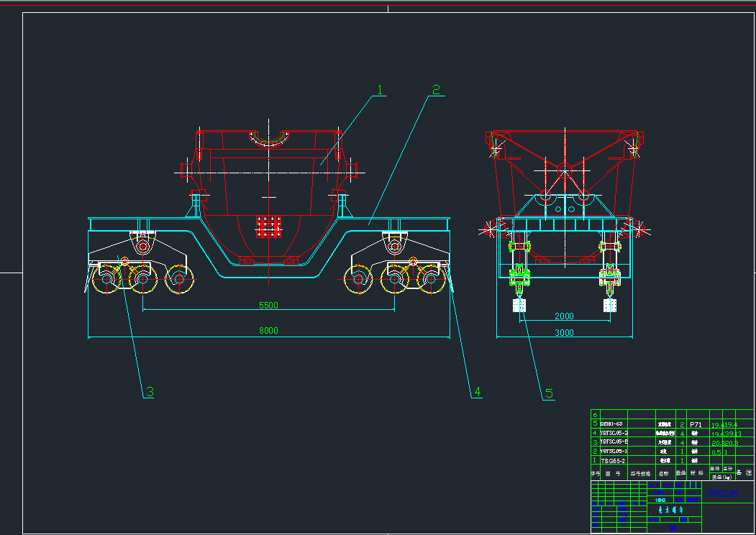Viewport: 756px width, 535px height.
Task: Select balloon number 3 at lower left
Action: pos(150,392)
